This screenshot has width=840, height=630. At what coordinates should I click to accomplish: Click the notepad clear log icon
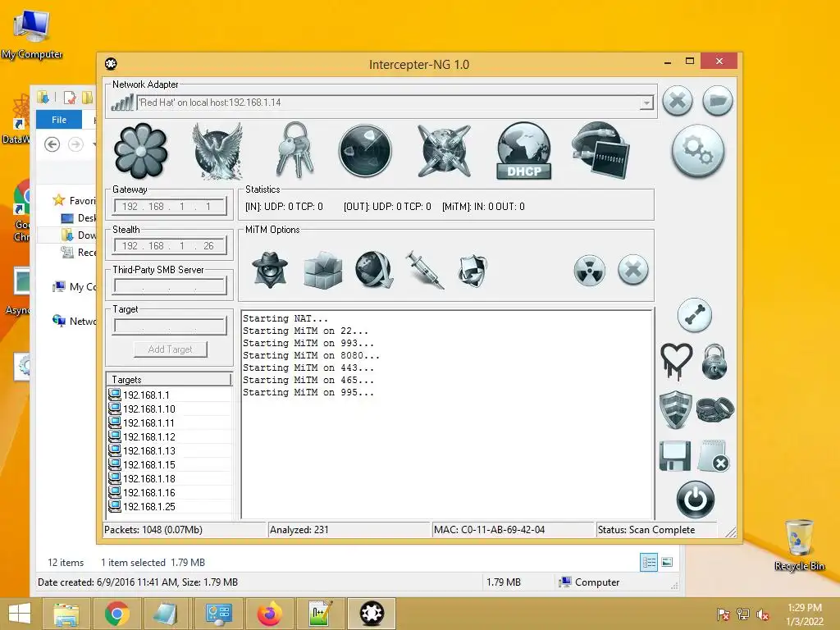(x=714, y=456)
